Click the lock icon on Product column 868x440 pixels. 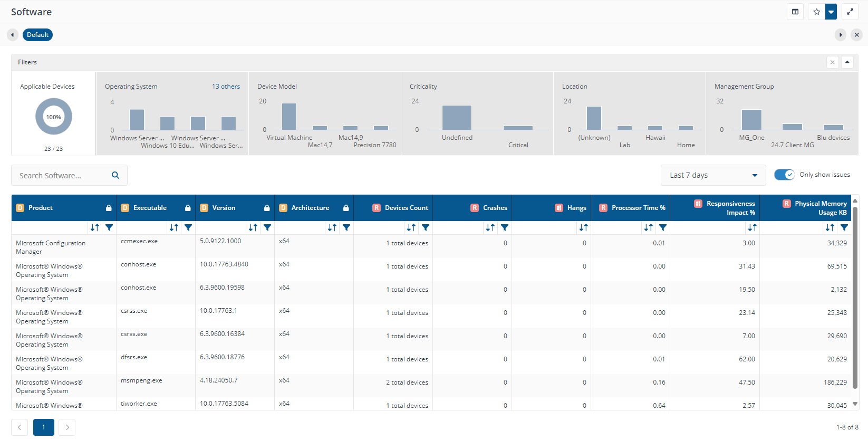click(x=109, y=208)
